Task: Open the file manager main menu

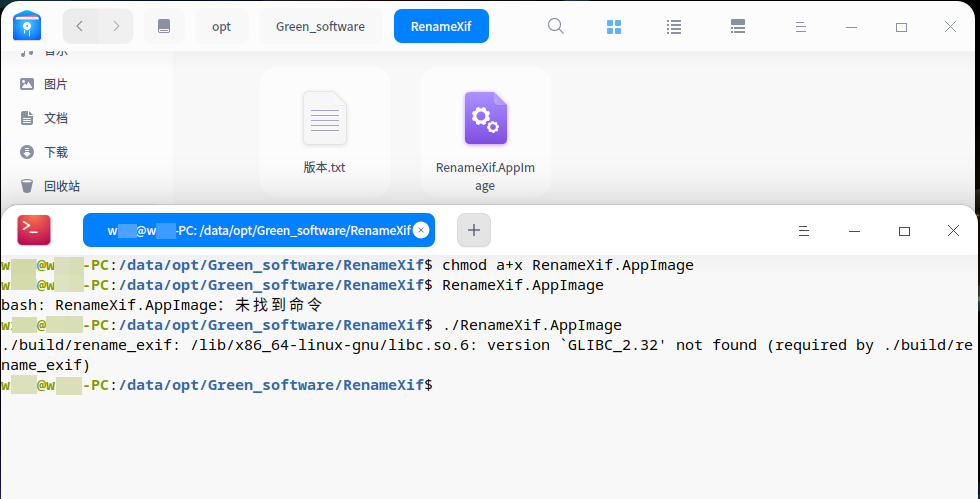Action: pyautogui.click(x=800, y=27)
